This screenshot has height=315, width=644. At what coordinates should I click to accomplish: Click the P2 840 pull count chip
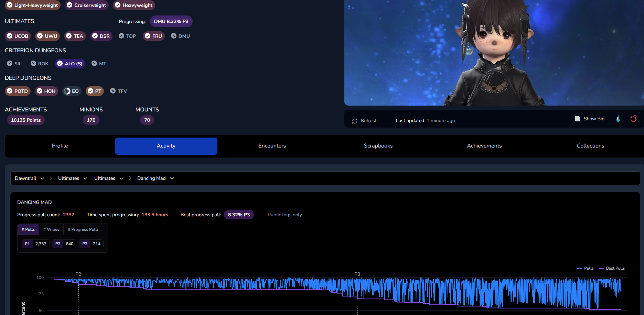(64, 244)
